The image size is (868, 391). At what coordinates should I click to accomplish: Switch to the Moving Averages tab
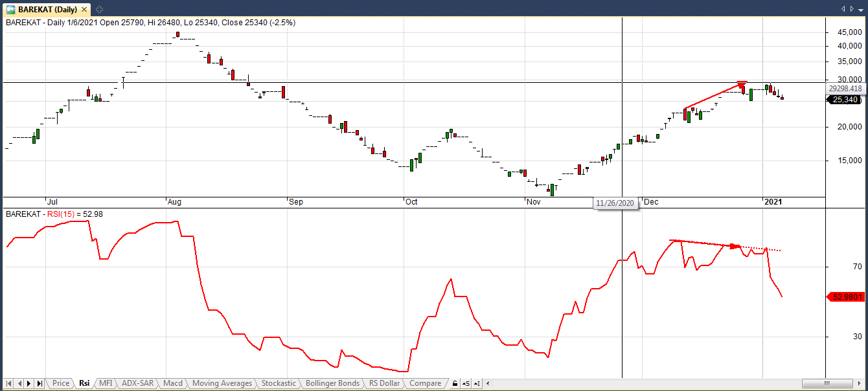(222, 383)
